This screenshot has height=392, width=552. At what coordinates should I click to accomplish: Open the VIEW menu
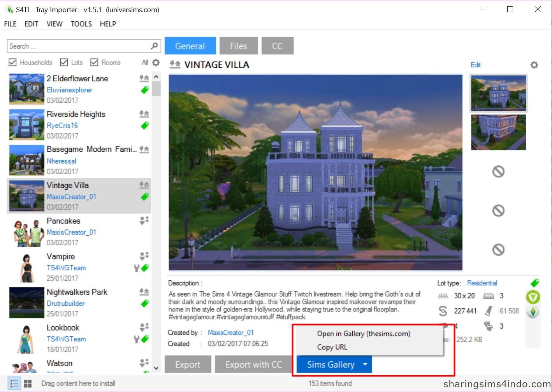[54, 24]
